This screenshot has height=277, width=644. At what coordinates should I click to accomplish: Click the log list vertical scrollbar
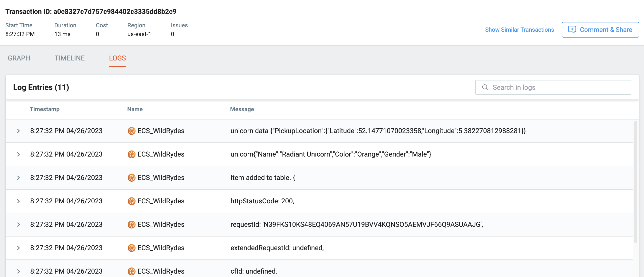[x=636, y=182]
